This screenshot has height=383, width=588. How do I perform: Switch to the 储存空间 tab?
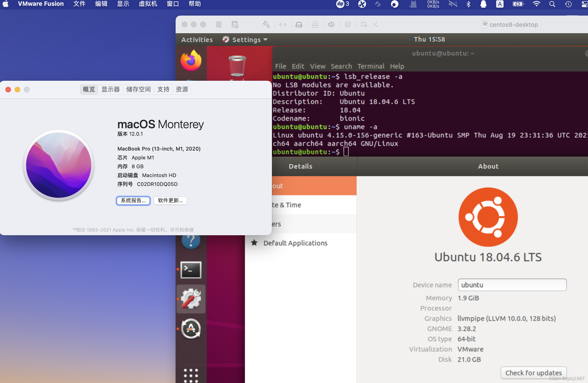138,89
